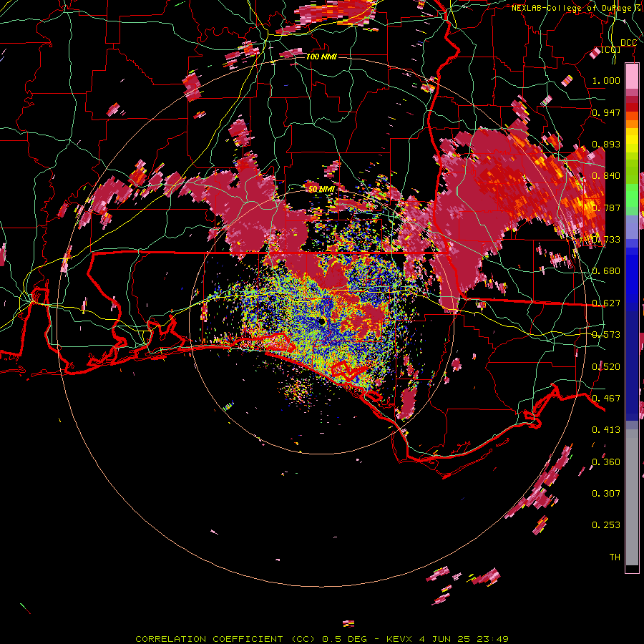Select the 0.947 scale value

tap(606, 112)
